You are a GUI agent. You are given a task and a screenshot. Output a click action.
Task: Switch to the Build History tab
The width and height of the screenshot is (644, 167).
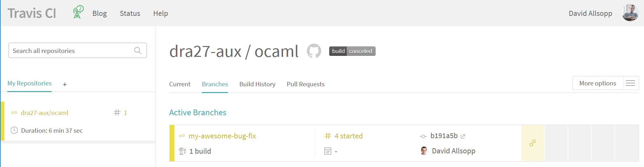point(257,84)
